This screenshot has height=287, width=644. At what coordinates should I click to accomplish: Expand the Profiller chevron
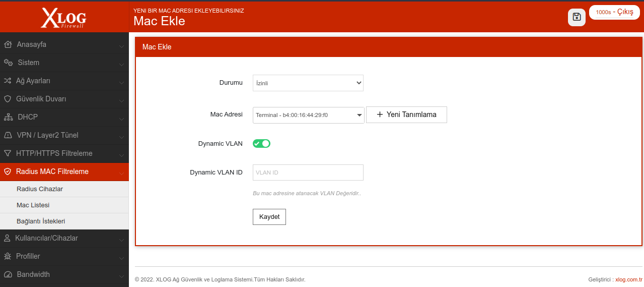coord(121,258)
